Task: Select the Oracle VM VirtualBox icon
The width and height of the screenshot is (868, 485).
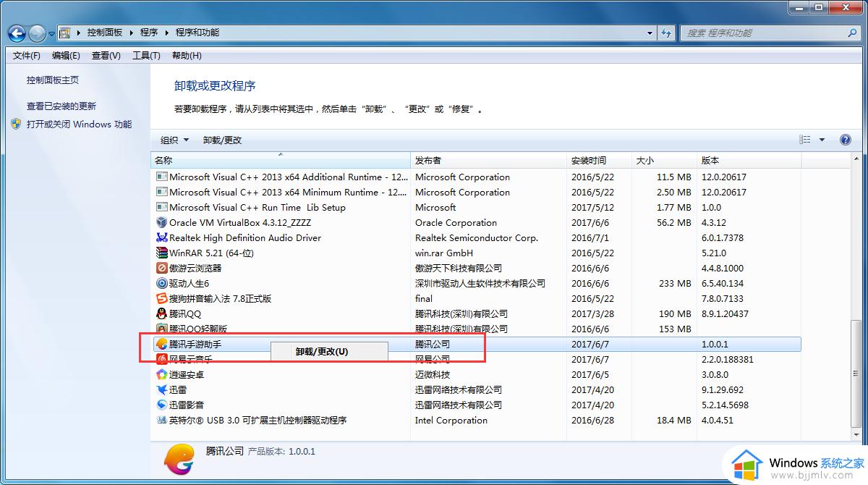Action: 162,223
